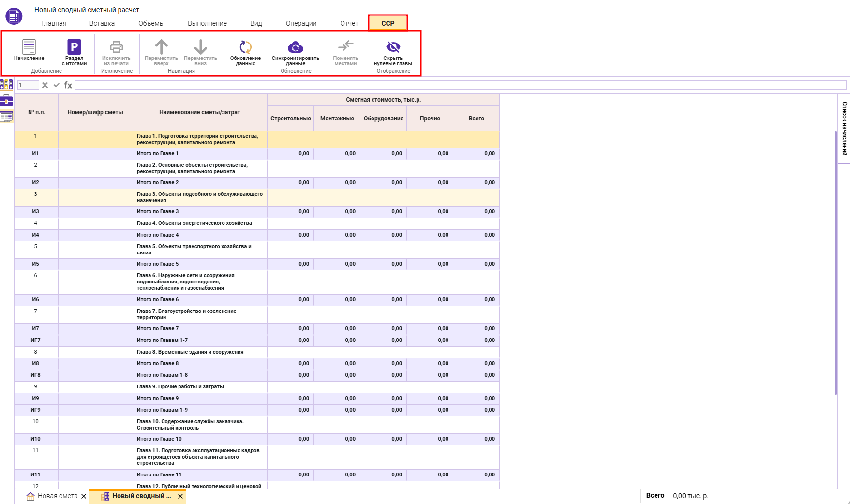Click Синхронизировать данные cloud icon

pos(295,47)
